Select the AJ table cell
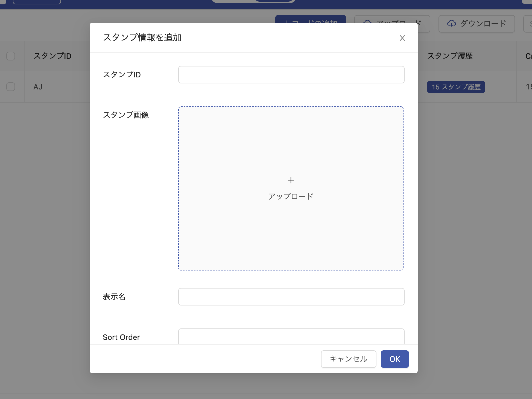 38,87
